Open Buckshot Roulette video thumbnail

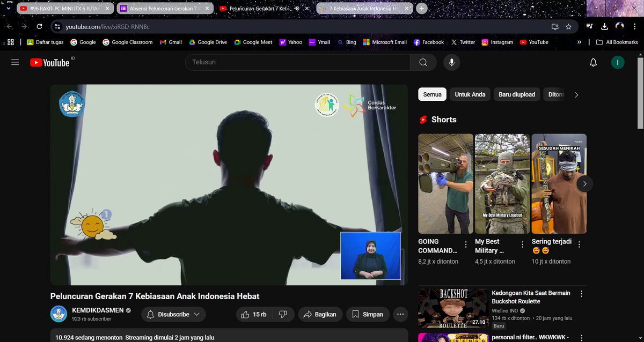pos(453,308)
